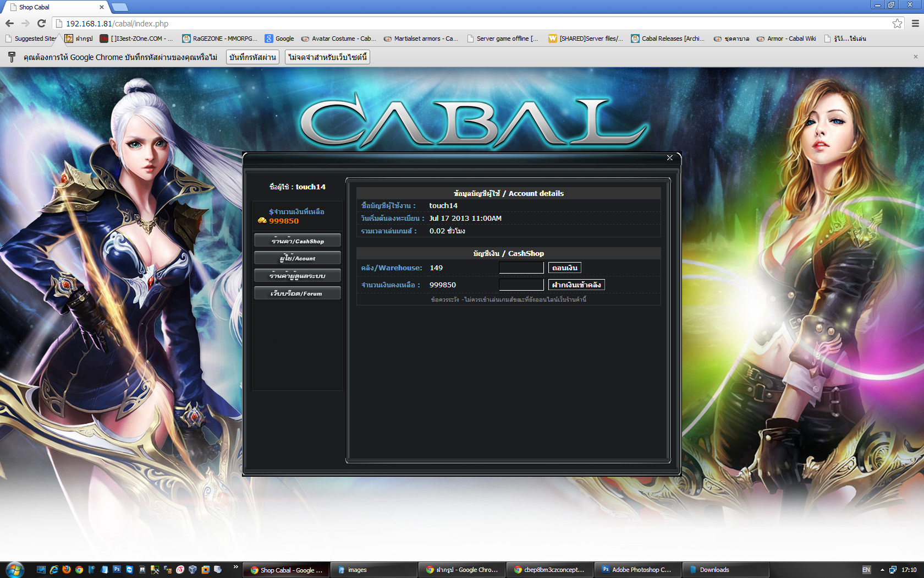This screenshot has height=578, width=924.
Task: Click the browser forward arrow
Action: (25, 23)
